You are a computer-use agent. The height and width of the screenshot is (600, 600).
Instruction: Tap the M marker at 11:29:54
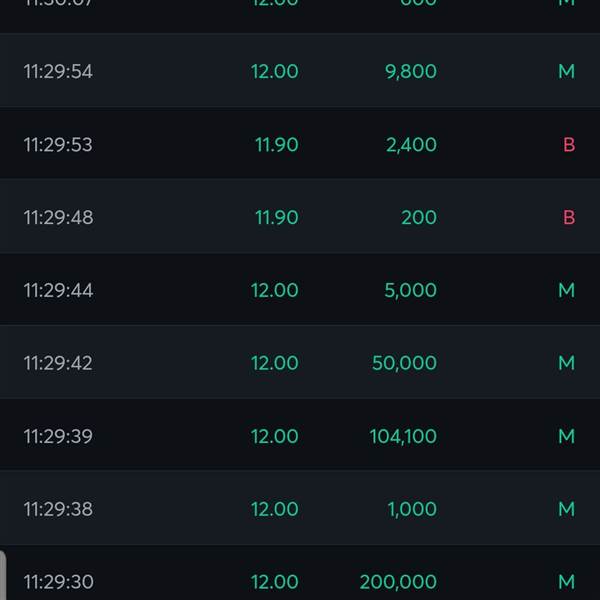pos(567,72)
